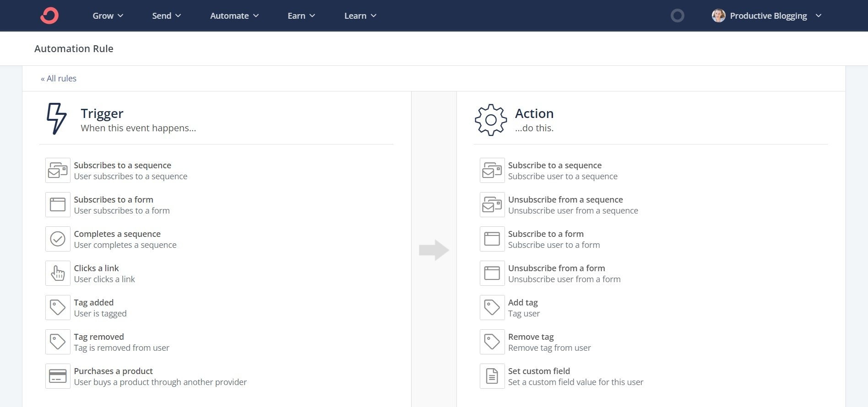
Task: Click the 'Subscribes to a form' trigger icon
Action: click(x=58, y=204)
